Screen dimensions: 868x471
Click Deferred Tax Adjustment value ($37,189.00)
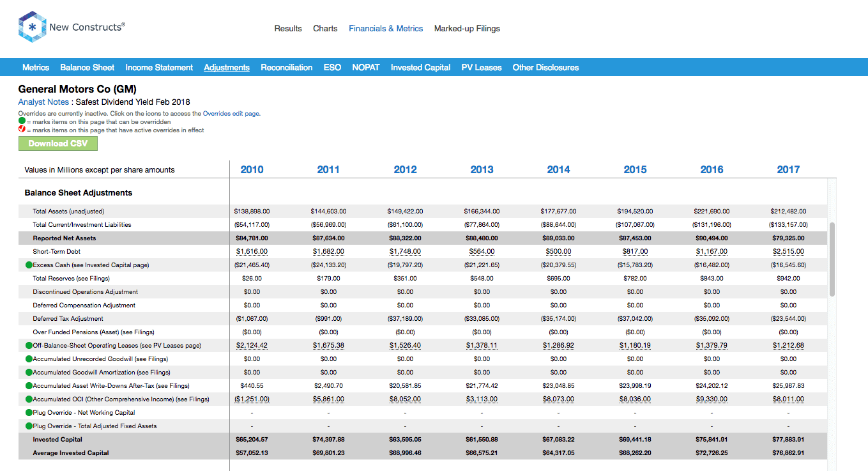(x=405, y=319)
